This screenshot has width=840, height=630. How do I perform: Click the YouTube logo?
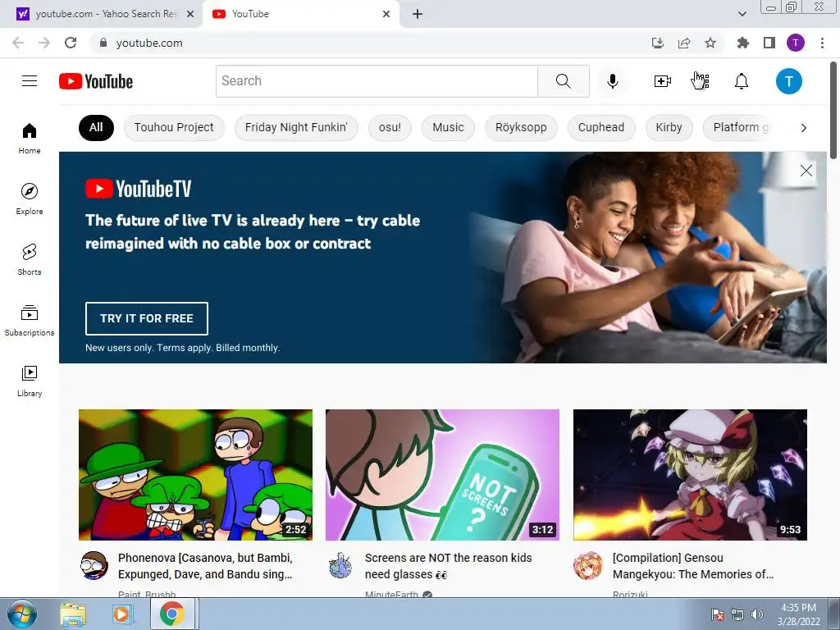(96, 81)
